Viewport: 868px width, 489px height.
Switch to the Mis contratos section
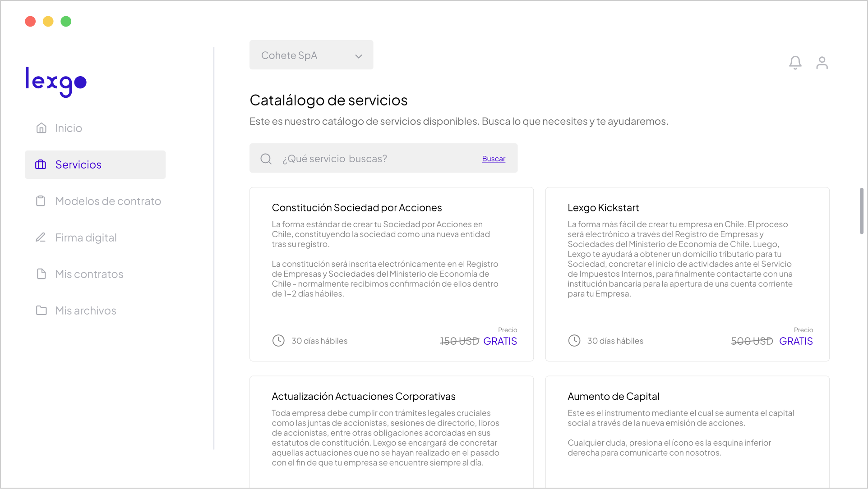(x=89, y=274)
